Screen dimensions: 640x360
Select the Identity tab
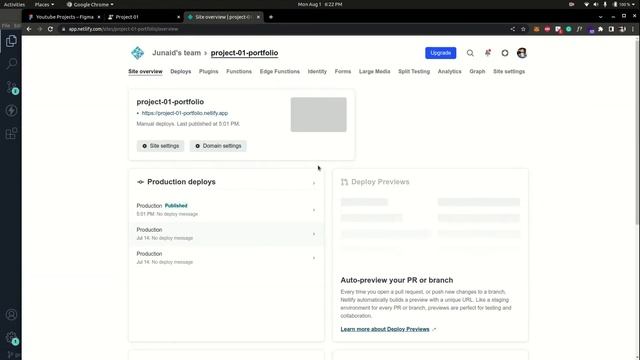317,71
